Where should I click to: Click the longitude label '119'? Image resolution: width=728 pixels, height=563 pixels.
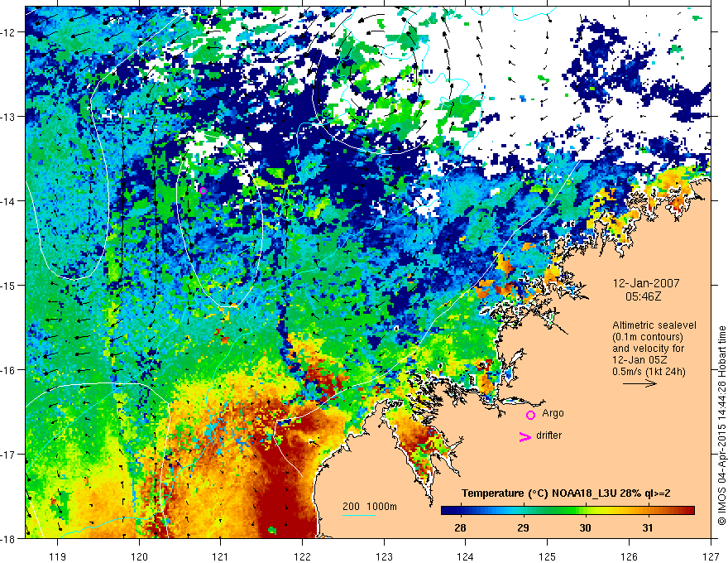coord(58,556)
